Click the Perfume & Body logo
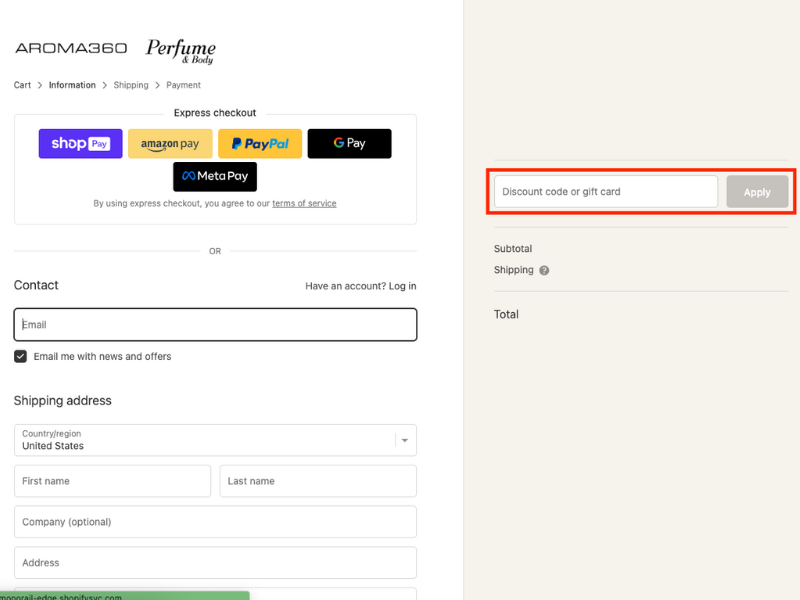The height and width of the screenshot is (600, 800). pyautogui.click(x=180, y=50)
